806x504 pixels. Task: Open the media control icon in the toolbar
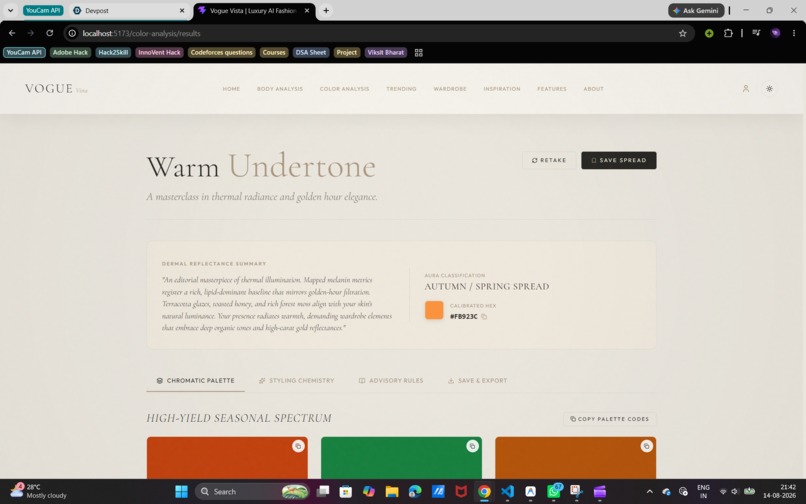[756, 33]
